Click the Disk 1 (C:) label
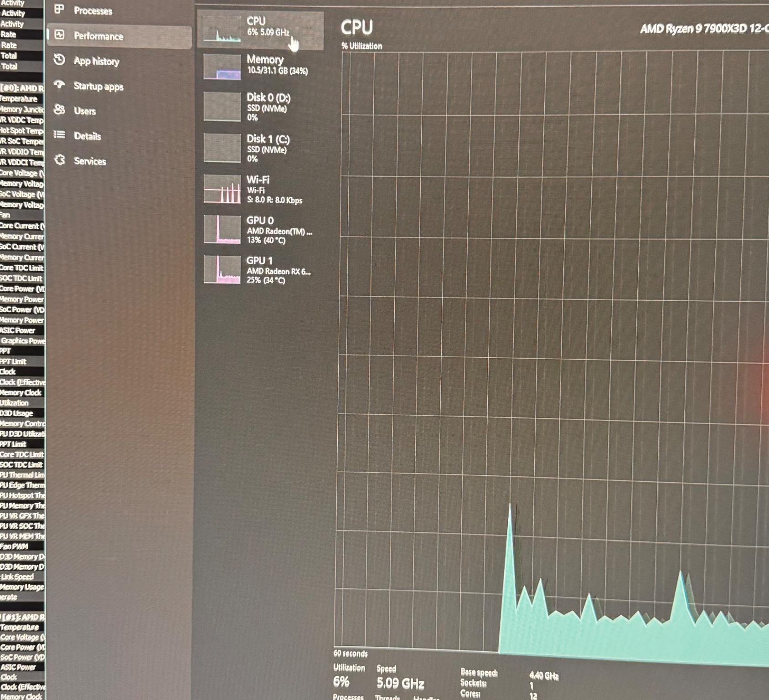Image resolution: width=769 pixels, height=700 pixels. (x=268, y=139)
